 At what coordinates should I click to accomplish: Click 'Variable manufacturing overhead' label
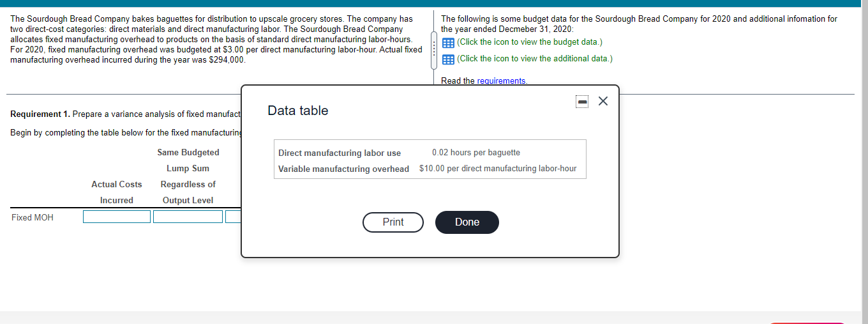tap(343, 169)
